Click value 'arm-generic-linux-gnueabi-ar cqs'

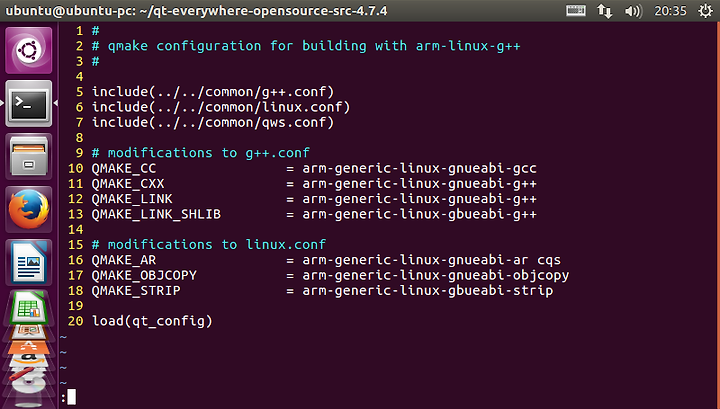pyautogui.click(x=431, y=260)
